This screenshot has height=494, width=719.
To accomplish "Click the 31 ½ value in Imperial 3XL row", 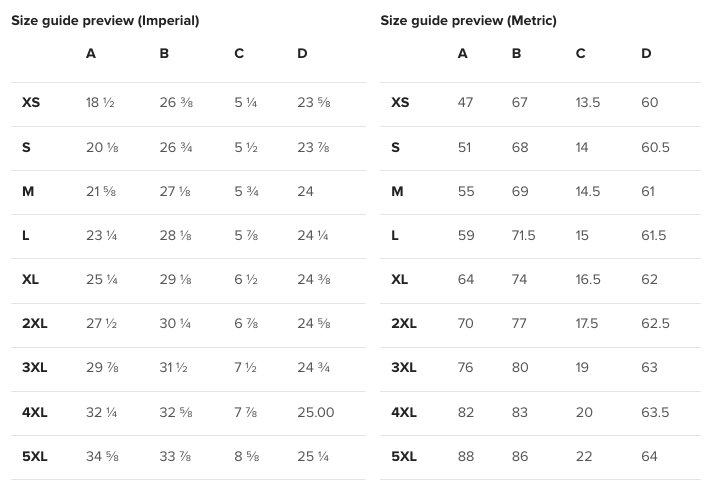I will pyautogui.click(x=174, y=368).
